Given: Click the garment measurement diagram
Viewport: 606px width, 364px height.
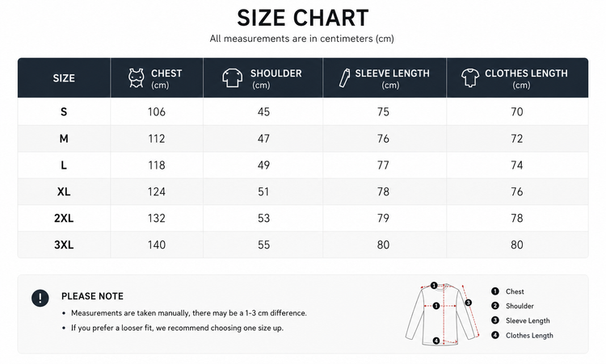Looking at the screenshot, I should coord(443,313).
